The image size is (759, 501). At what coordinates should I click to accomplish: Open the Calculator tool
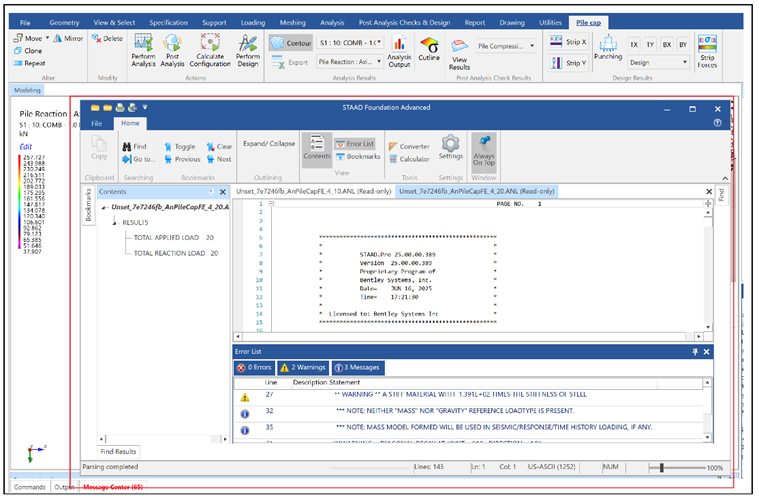pos(409,159)
